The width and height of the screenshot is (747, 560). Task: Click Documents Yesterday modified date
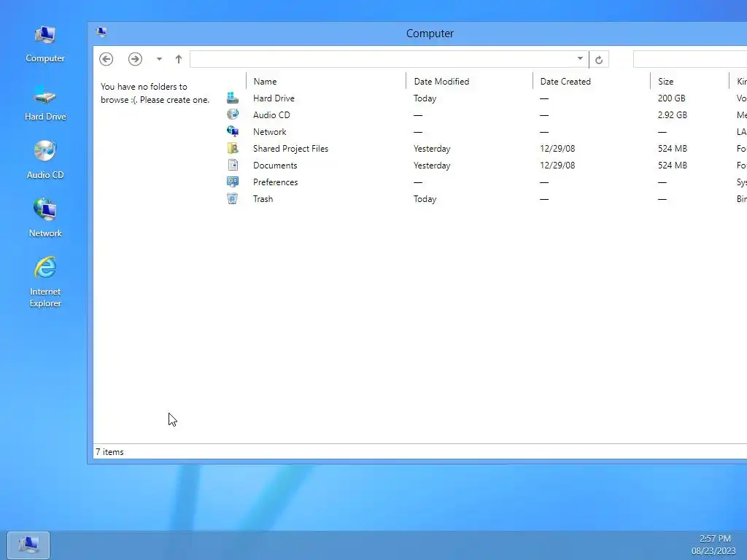coord(432,166)
